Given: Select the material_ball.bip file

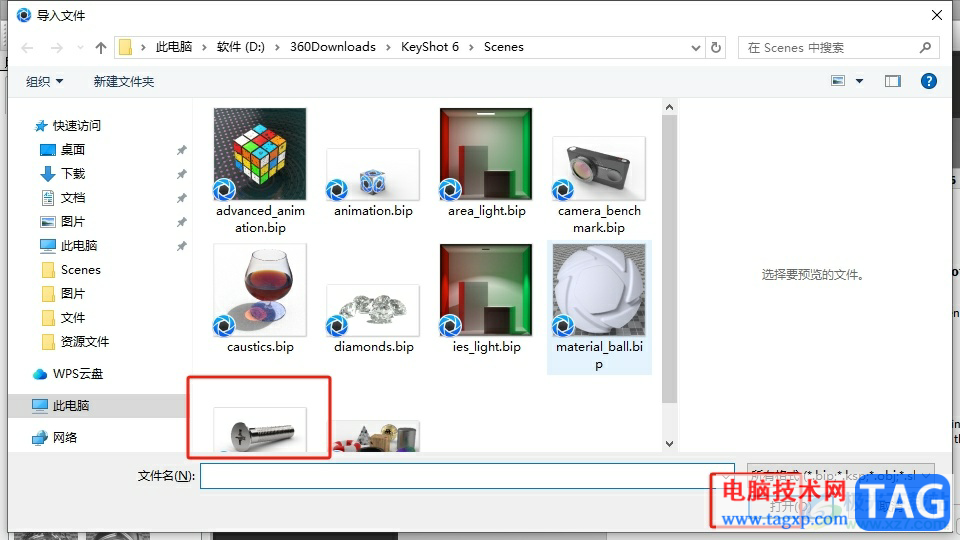Looking at the screenshot, I should [x=599, y=307].
